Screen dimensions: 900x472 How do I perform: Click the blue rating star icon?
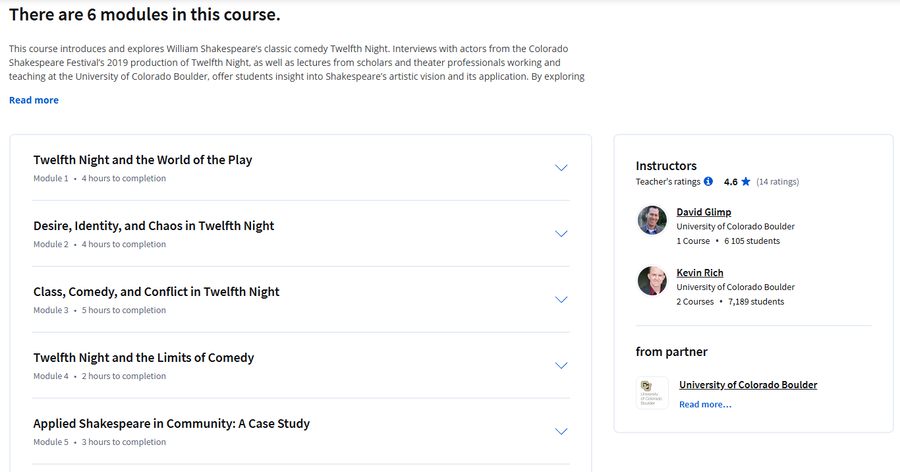[x=746, y=181]
